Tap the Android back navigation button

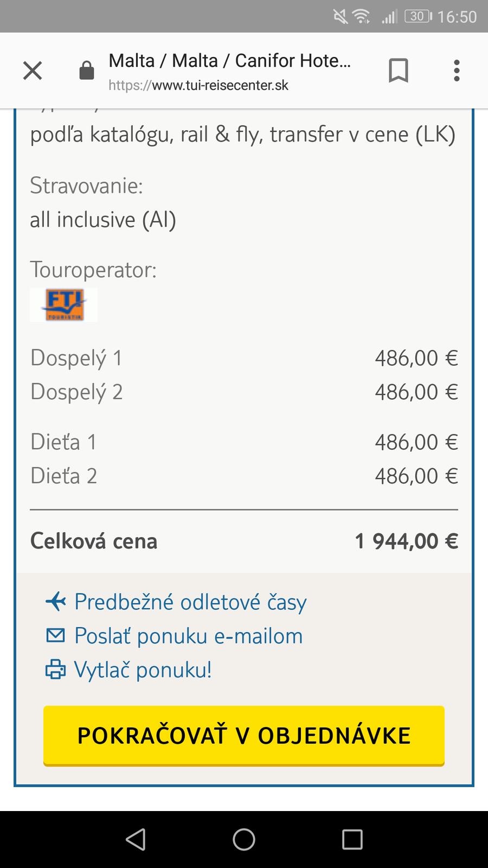click(x=136, y=839)
